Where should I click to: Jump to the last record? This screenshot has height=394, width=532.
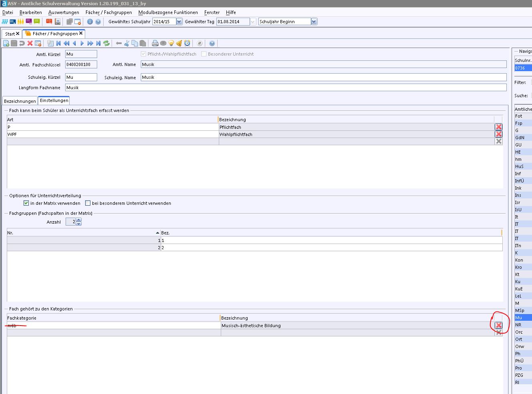[x=98, y=43]
